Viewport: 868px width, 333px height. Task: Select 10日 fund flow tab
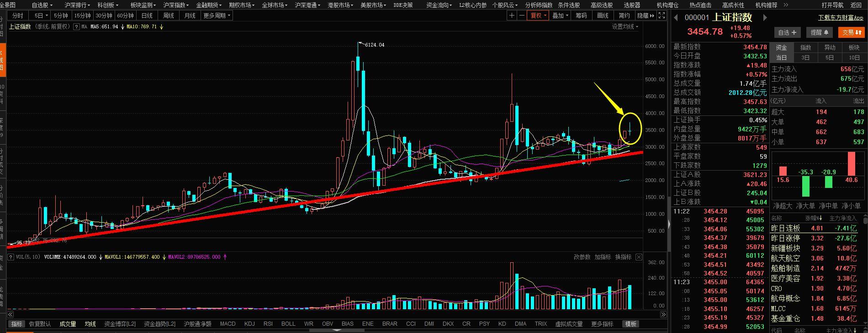click(x=854, y=57)
